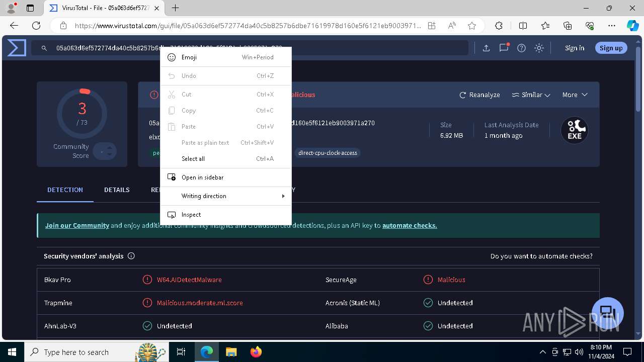Show hidden system tray icons chevron
The height and width of the screenshot is (362, 644).
pos(543,352)
